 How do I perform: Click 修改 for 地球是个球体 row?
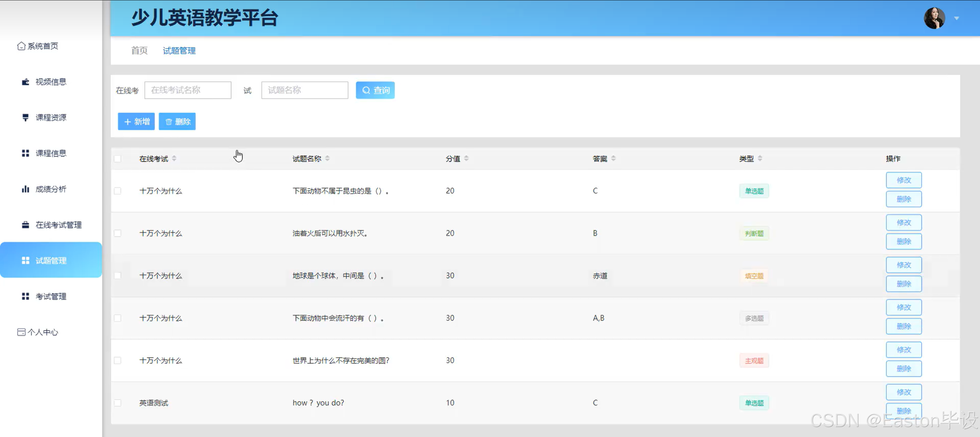(904, 265)
